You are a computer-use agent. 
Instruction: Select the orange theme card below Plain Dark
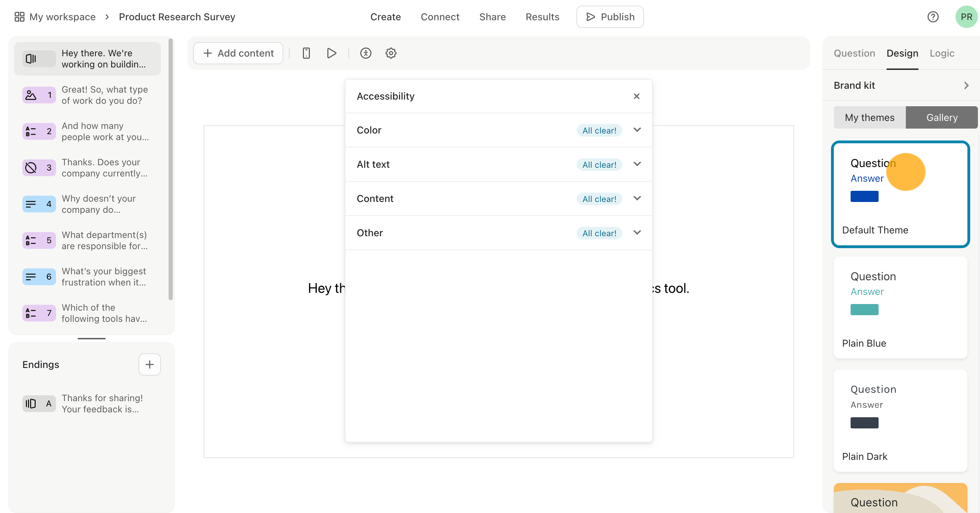[x=900, y=498]
